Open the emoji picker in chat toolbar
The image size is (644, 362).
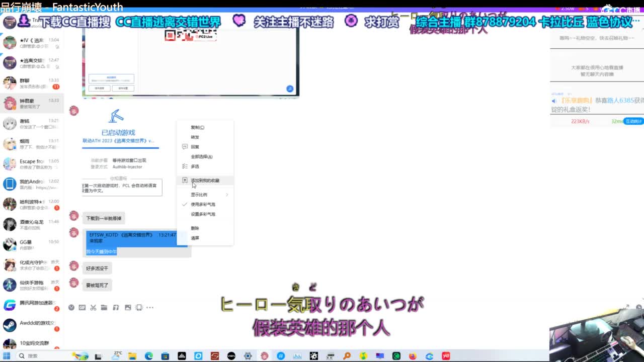coord(71,307)
